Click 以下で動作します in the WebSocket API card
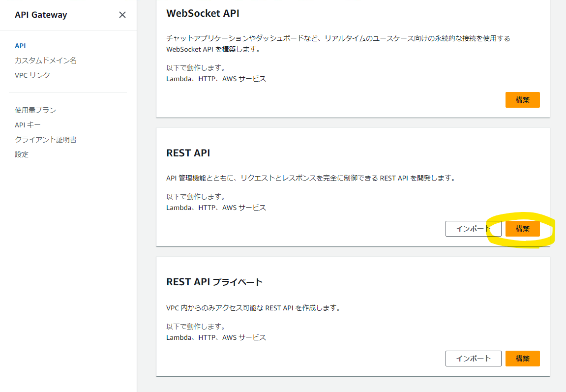This screenshot has height=392, width=566. (x=196, y=68)
